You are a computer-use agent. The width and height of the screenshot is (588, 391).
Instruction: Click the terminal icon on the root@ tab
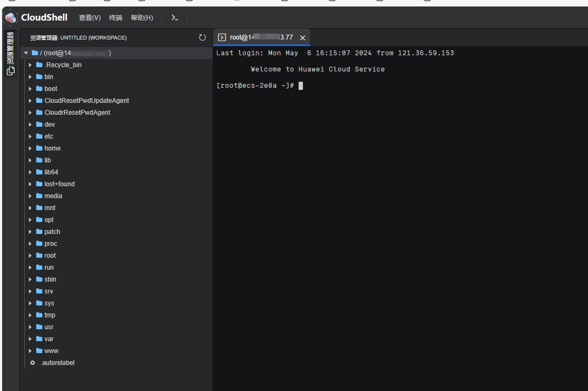[222, 37]
